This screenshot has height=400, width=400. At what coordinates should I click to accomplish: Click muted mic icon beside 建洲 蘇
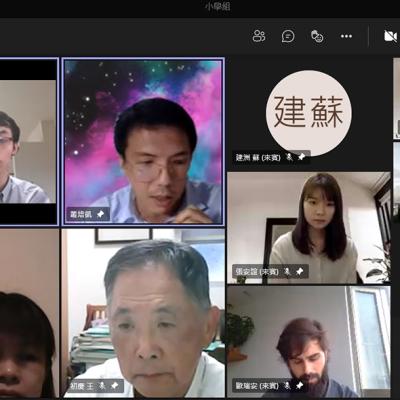coord(290,157)
